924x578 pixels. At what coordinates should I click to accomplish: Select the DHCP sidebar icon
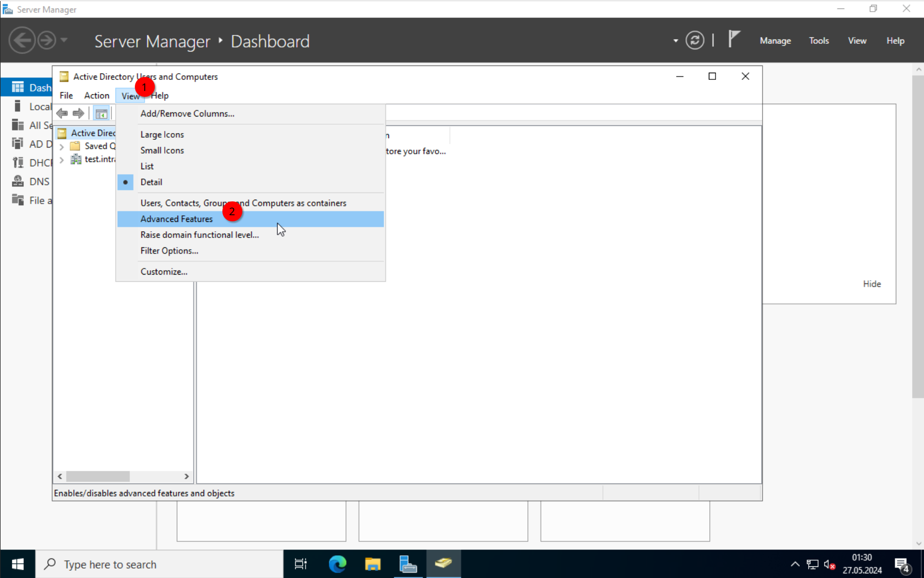point(18,163)
